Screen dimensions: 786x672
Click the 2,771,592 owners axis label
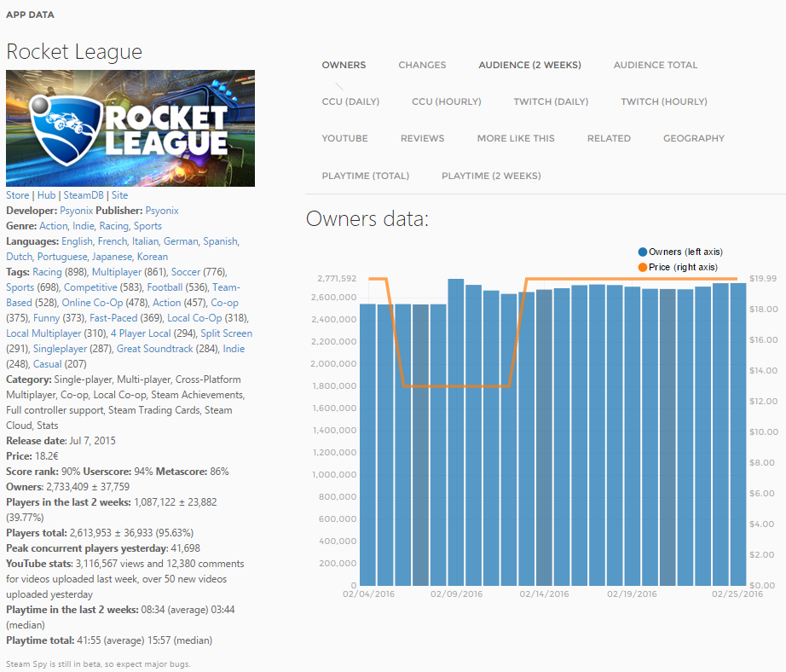pyautogui.click(x=337, y=279)
